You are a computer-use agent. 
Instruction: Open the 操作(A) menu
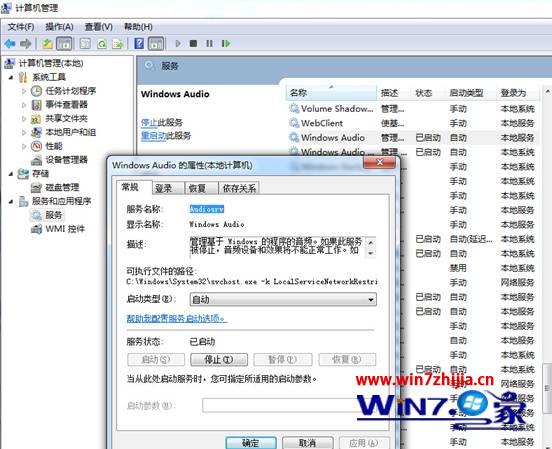pyautogui.click(x=59, y=27)
